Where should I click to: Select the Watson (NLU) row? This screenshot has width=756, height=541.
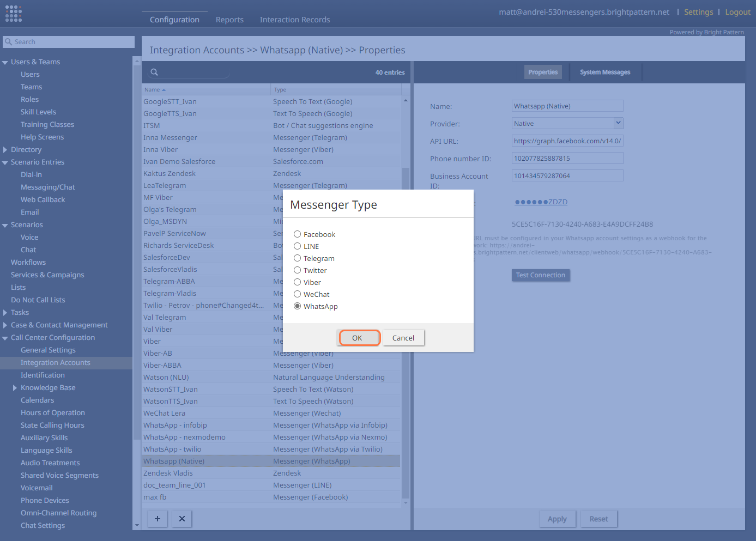click(271, 378)
